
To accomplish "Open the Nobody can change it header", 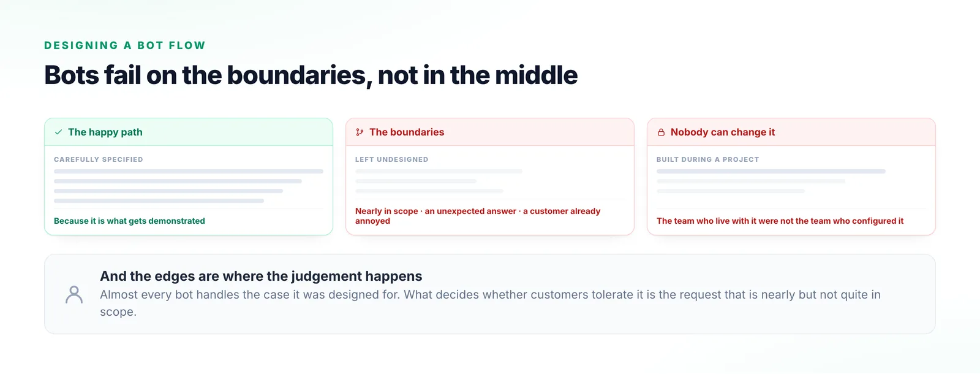I will pos(791,132).
